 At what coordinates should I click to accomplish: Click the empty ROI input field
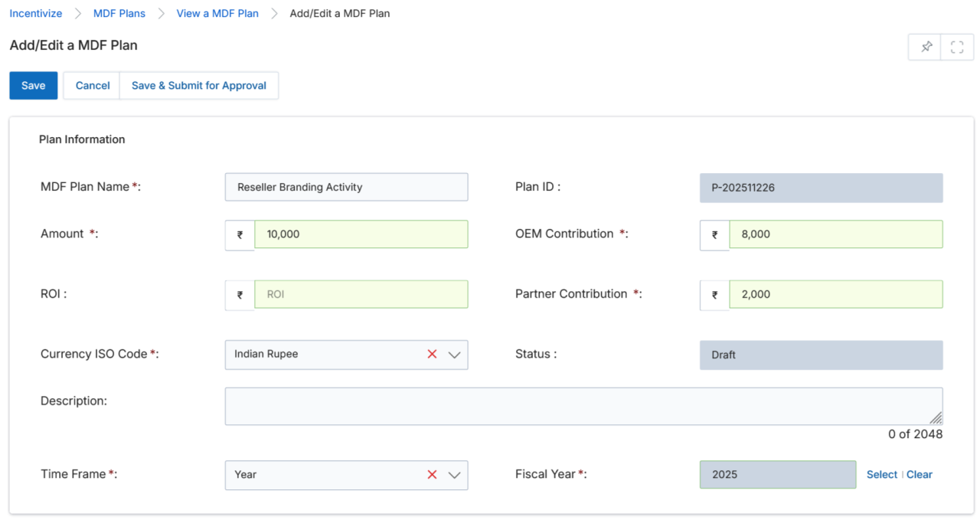[361, 294]
